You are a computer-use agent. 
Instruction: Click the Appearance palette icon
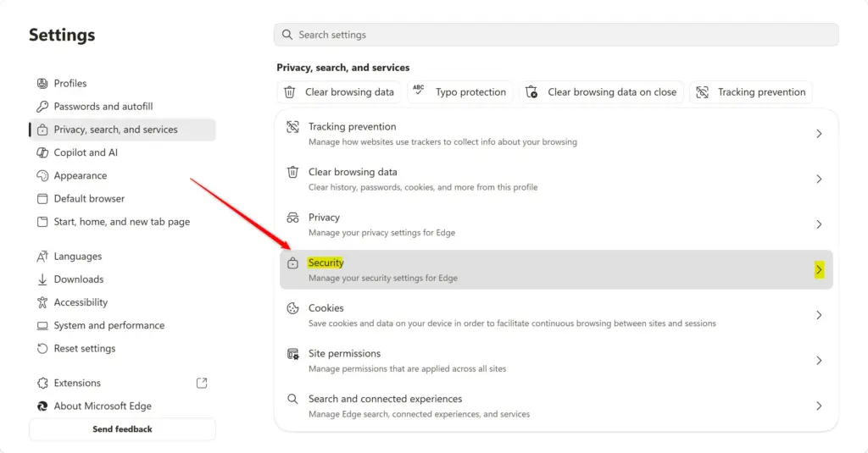coord(42,175)
